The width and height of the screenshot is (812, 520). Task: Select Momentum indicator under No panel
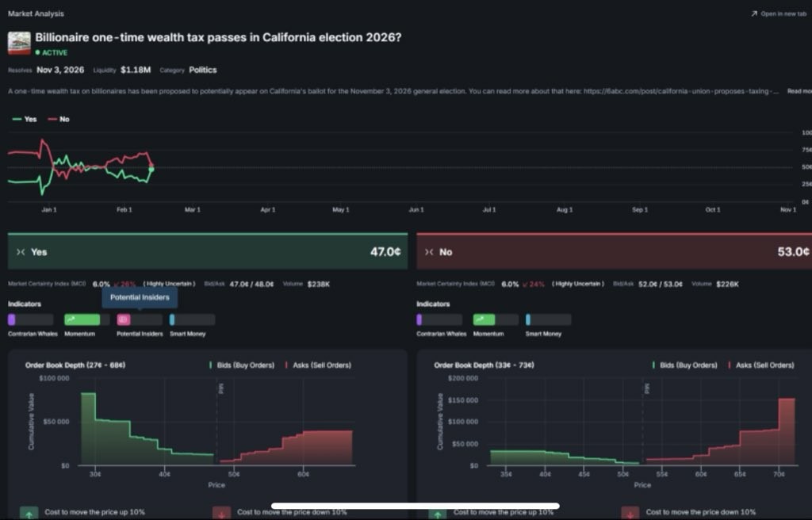tap(496, 319)
